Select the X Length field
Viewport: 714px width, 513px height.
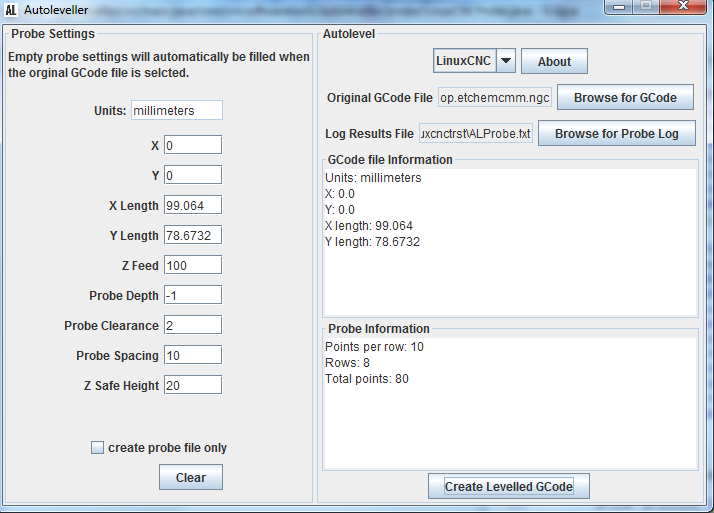click(x=193, y=205)
